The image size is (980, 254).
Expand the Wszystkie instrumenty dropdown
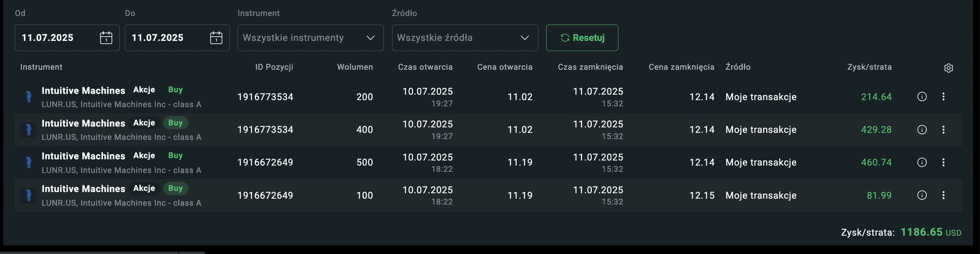tap(310, 38)
